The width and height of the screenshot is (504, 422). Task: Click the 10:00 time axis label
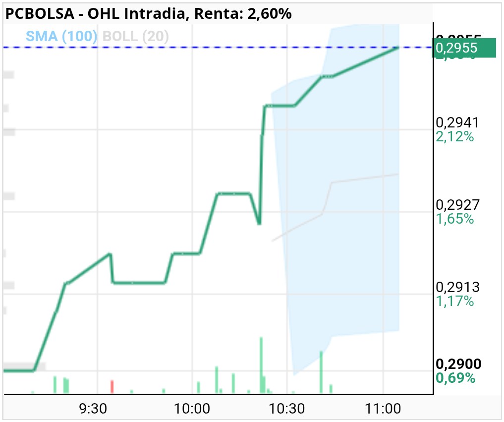click(x=192, y=409)
